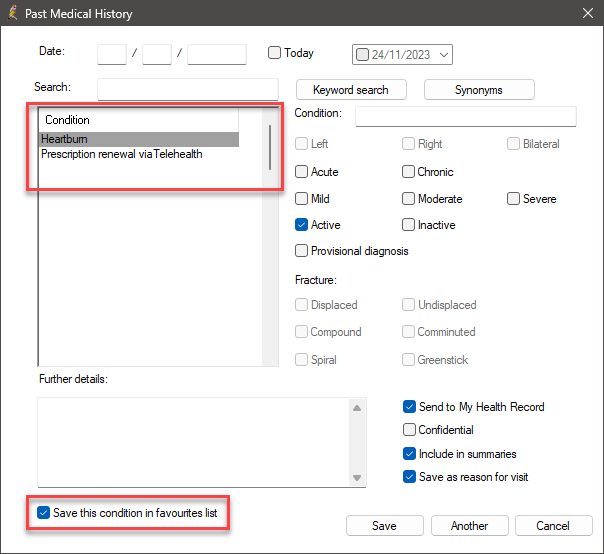Toggle Send to My Health Record
Viewport: 604px width, 554px height.
(409, 407)
